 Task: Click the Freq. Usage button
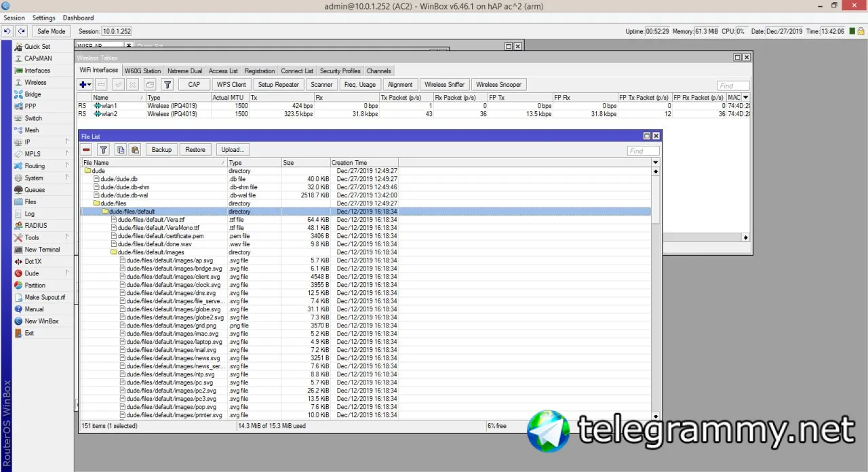click(359, 85)
